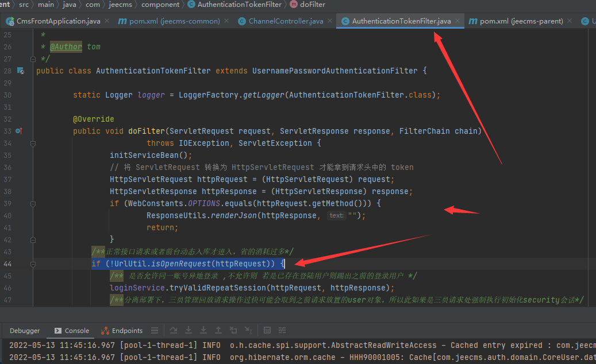The width and height of the screenshot is (596, 364).
Task: Click the gutter class icon on line 28
Action: point(21,71)
